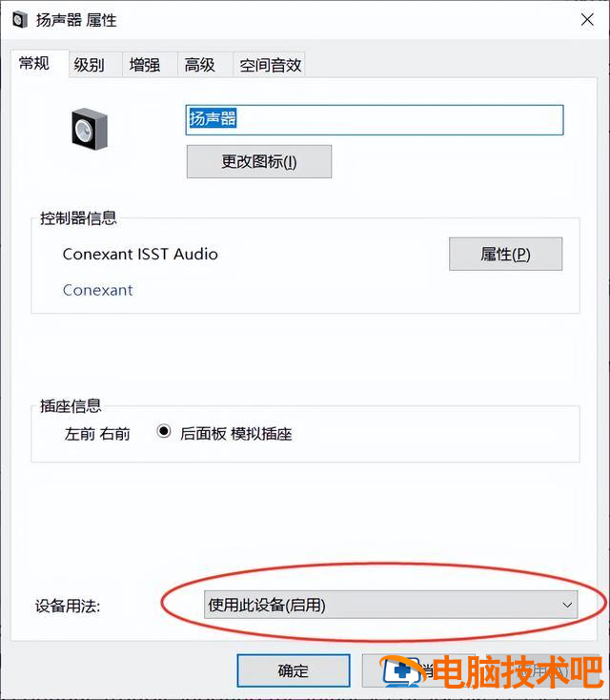The width and height of the screenshot is (610, 700).
Task: Click the watermark computer logo icon
Action: (401, 670)
